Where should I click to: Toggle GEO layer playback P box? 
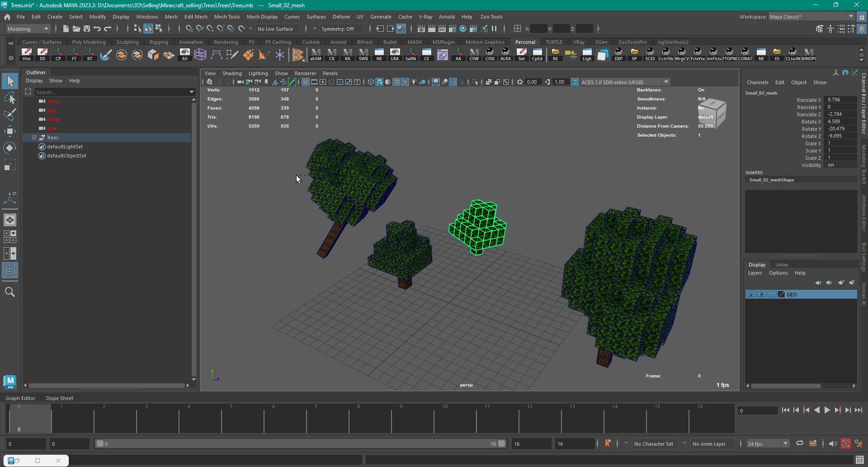pos(762,294)
